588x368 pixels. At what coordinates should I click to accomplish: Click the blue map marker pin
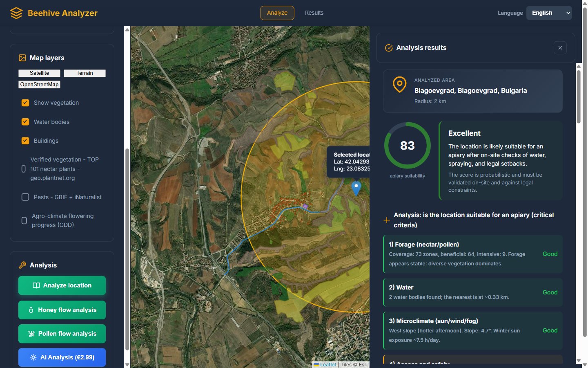coord(356,188)
